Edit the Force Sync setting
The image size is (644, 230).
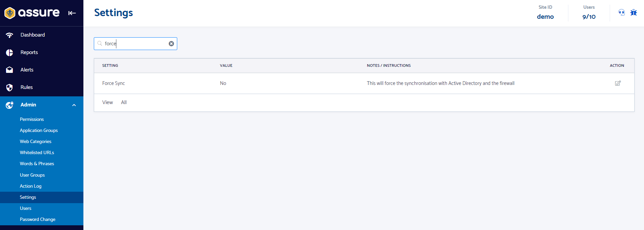point(618,83)
